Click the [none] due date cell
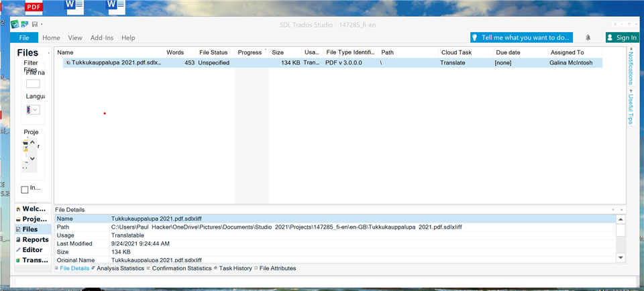 pyautogui.click(x=503, y=63)
